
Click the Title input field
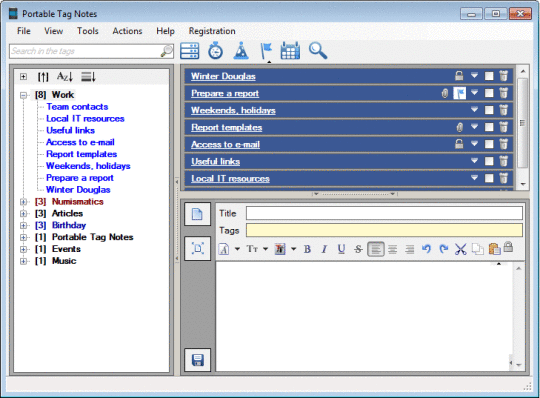(384, 213)
